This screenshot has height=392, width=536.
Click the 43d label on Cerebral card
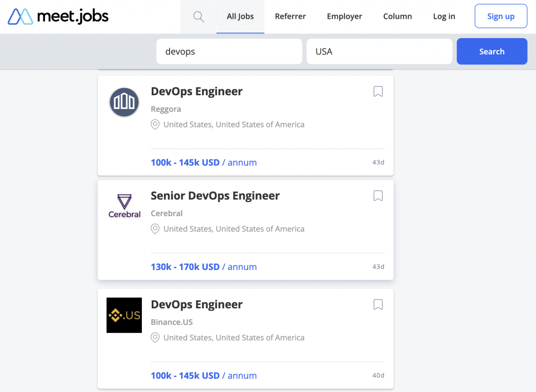pos(378,266)
